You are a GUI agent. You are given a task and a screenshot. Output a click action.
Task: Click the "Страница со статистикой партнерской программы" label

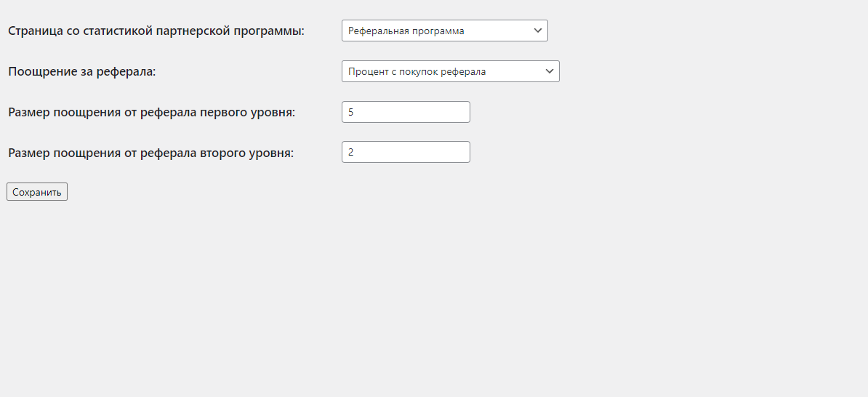coord(156,31)
